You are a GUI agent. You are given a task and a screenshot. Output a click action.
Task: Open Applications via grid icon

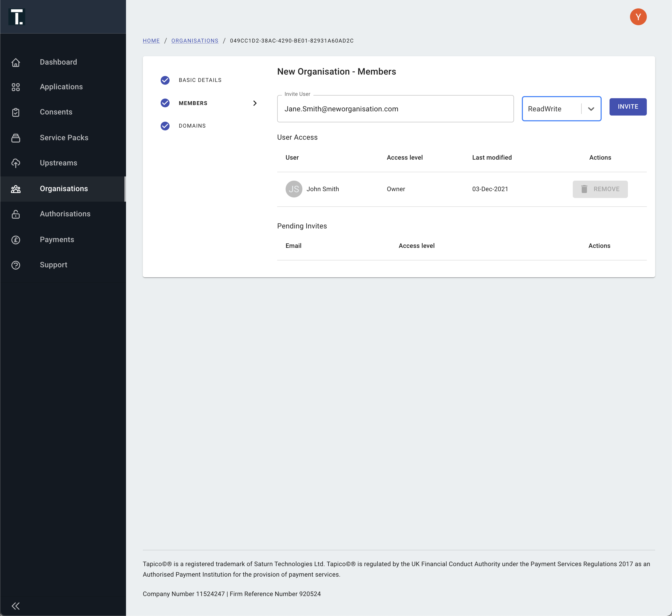(16, 87)
